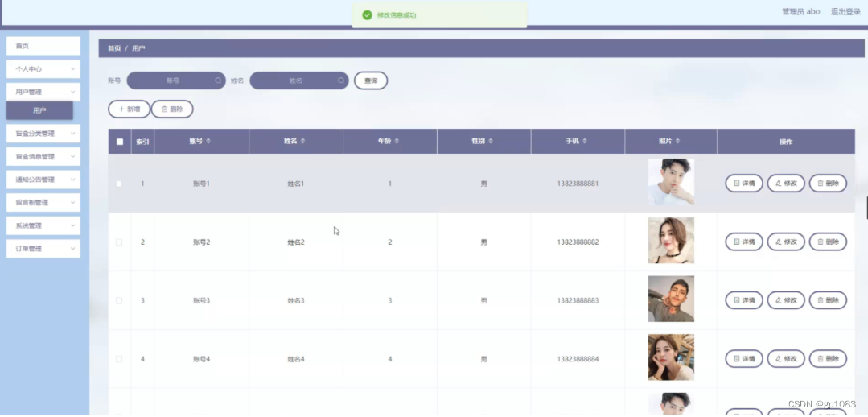Expand the 个人中心 sidebar menu
This screenshot has width=868, height=417.
tap(43, 69)
